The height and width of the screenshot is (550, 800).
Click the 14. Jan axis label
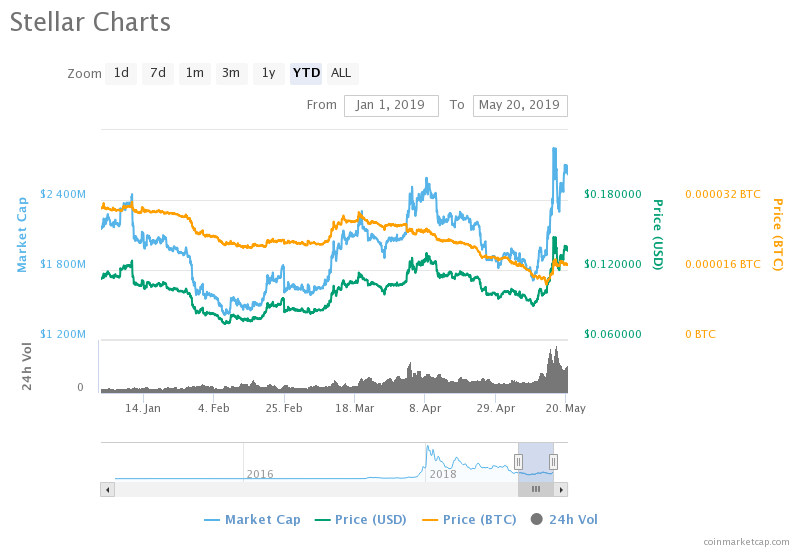[143, 409]
